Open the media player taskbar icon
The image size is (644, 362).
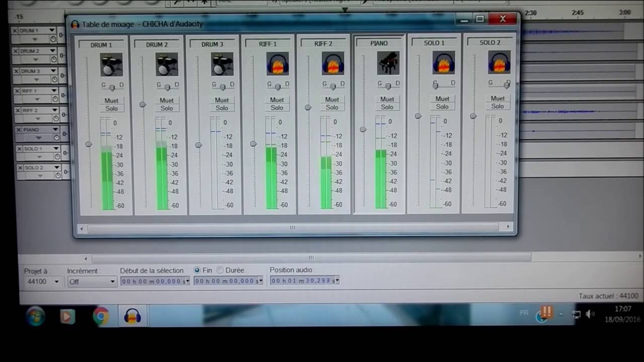pos(67,316)
